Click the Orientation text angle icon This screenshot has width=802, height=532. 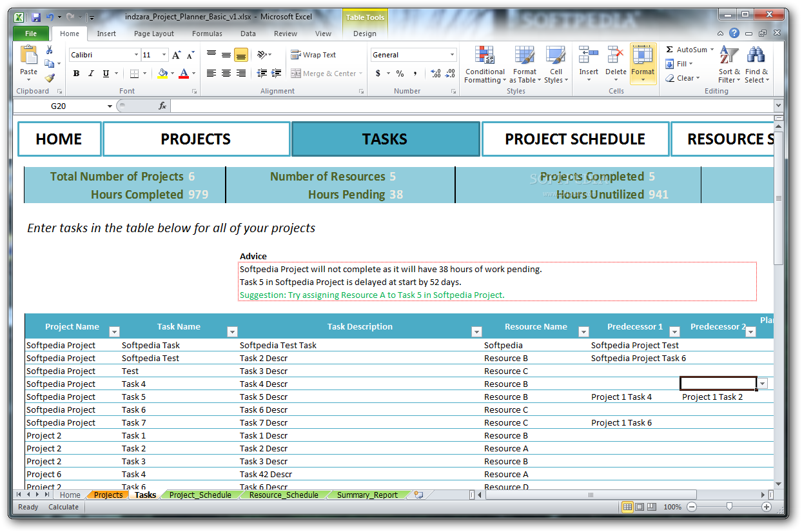[263, 55]
